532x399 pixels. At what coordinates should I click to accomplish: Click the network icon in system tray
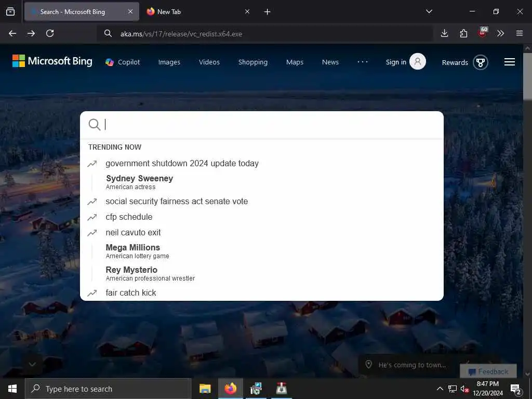click(x=453, y=389)
